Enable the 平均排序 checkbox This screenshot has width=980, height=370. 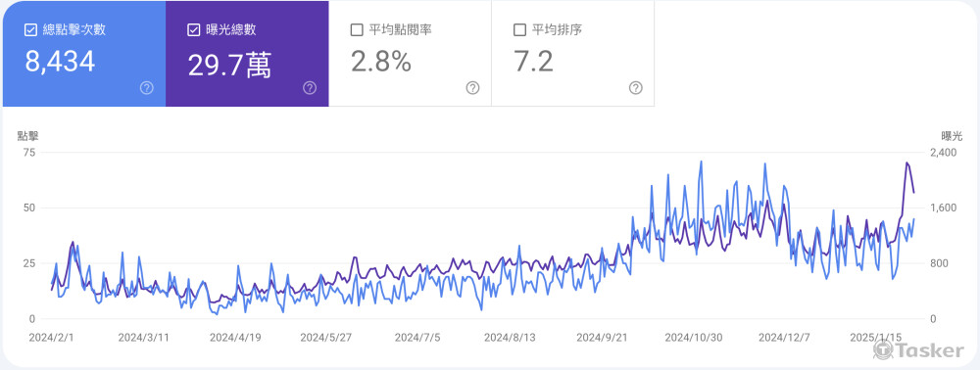click(518, 30)
